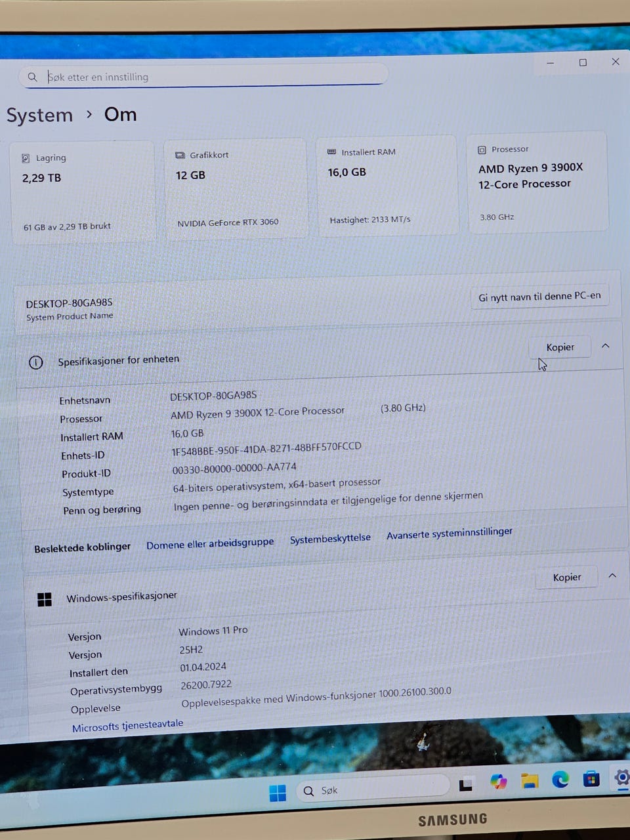The height and width of the screenshot is (840, 630).
Task: Focus the 'Søk etter en innstilling' search field
Action: (x=203, y=76)
